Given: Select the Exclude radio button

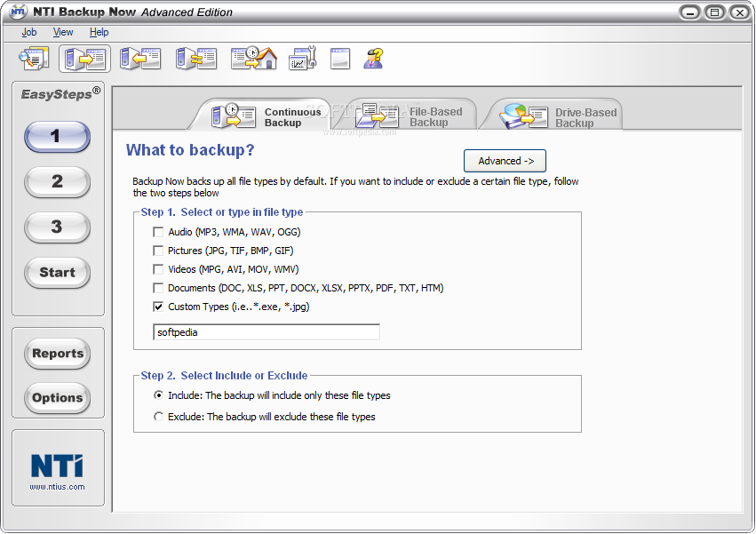Looking at the screenshot, I should pos(158,417).
